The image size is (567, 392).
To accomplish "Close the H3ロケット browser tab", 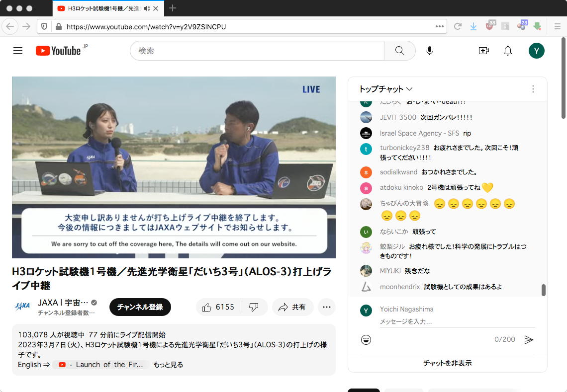I will 156,8.
